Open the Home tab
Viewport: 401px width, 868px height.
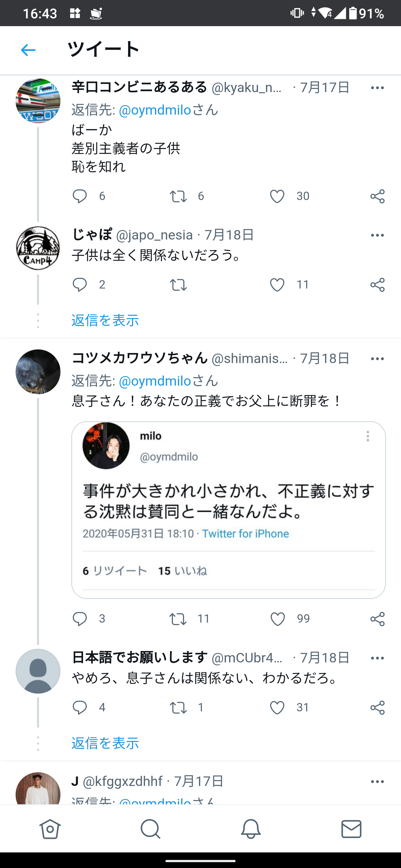pyautogui.click(x=50, y=828)
